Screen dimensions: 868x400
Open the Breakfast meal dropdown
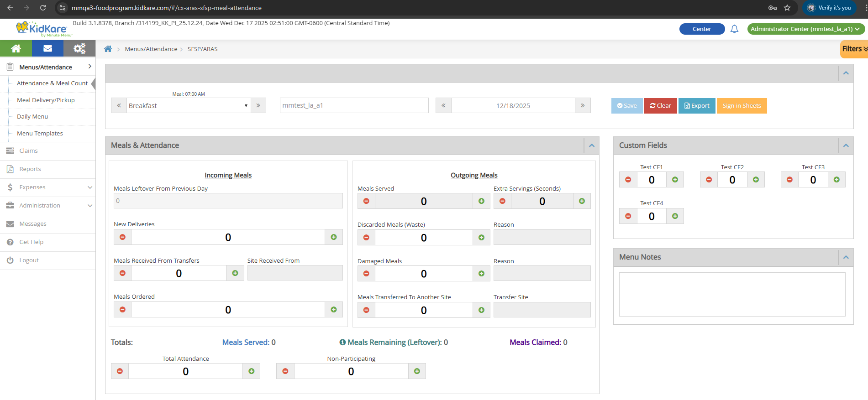click(x=188, y=105)
